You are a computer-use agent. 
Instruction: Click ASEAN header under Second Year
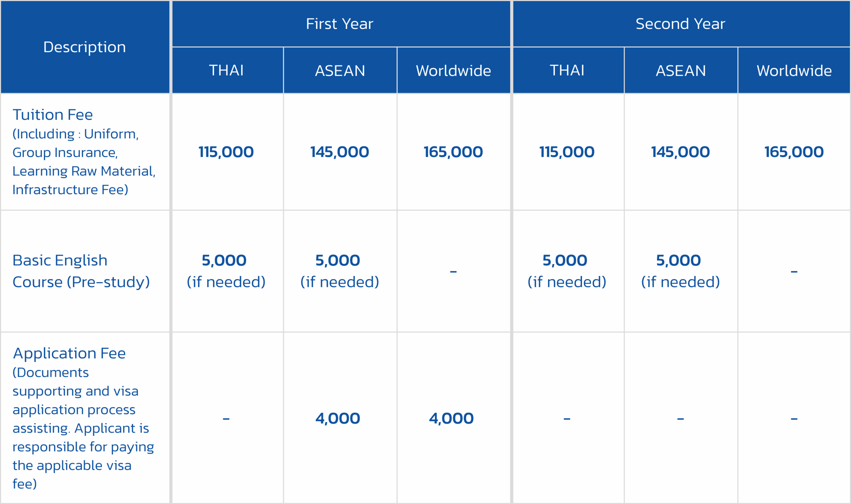pos(680,70)
